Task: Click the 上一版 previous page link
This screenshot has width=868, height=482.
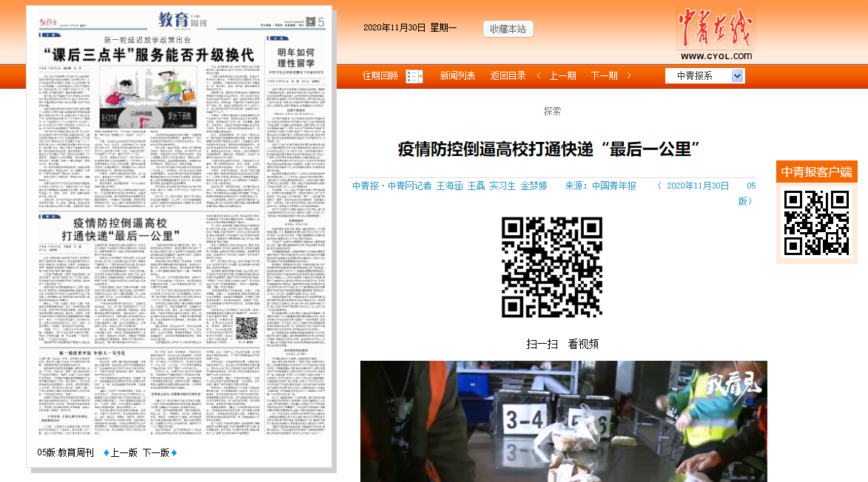Action: (124, 452)
